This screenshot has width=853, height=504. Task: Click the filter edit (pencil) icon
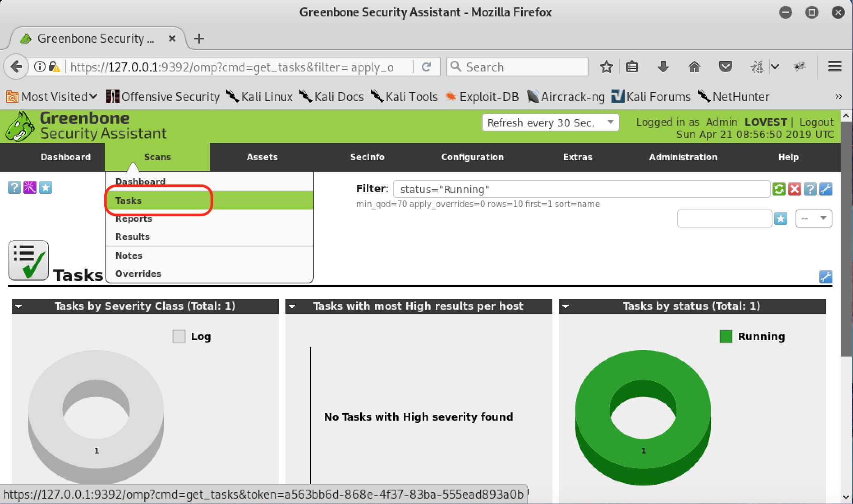click(826, 189)
